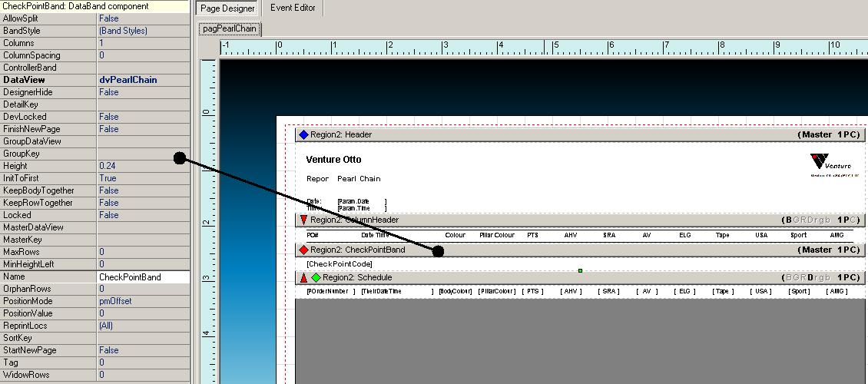This screenshot has height=384, width=868.
Task: Select the PO# column header label
Action: pyautogui.click(x=313, y=235)
